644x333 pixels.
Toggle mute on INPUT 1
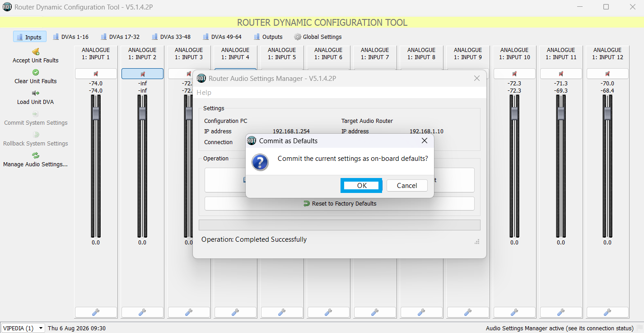click(x=96, y=74)
